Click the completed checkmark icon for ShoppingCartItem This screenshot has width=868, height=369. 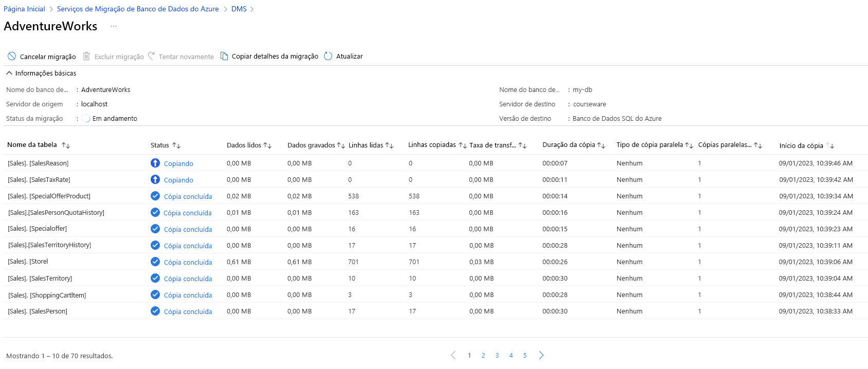pos(155,294)
